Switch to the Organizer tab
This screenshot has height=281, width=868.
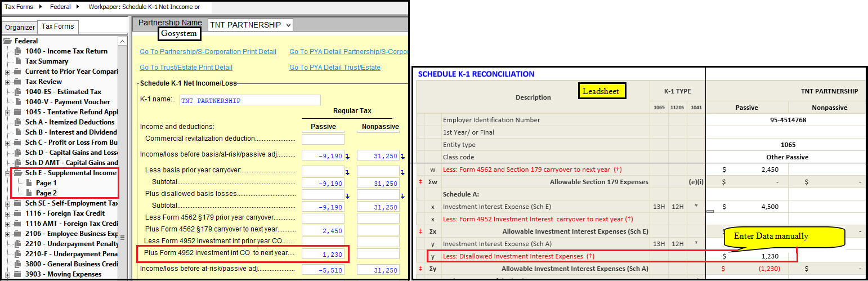click(20, 27)
